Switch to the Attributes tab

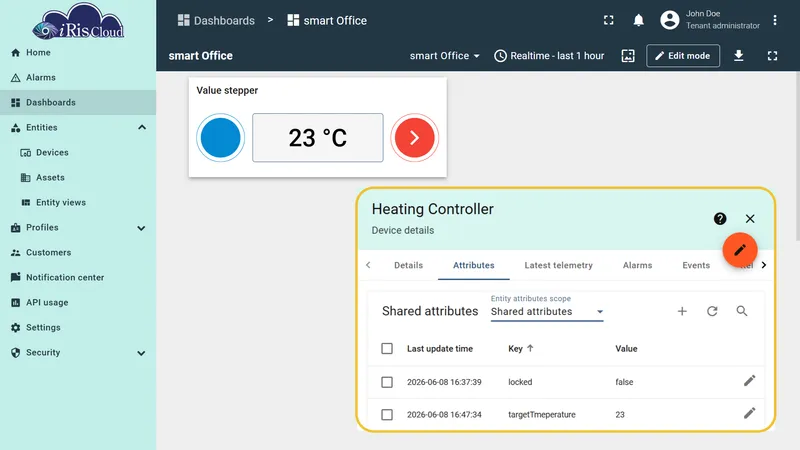(473, 265)
